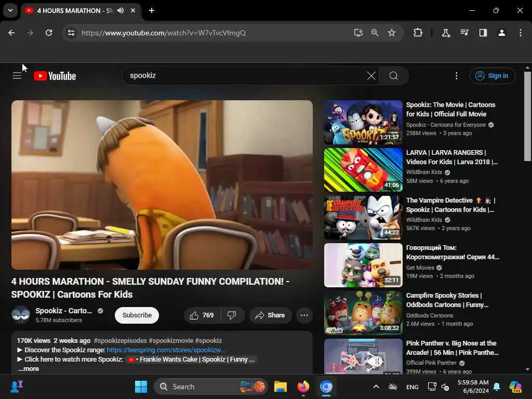The image size is (532, 399).
Task: Dislike the video with thumbs down
Action: click(232, 315)
